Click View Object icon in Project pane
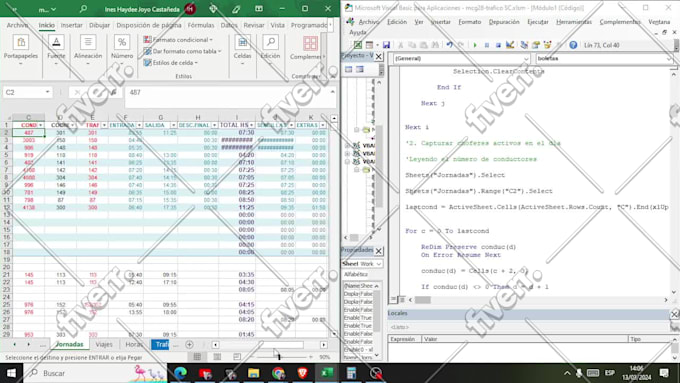This screenshot has width=680, height=383. [x=360, y=69]
